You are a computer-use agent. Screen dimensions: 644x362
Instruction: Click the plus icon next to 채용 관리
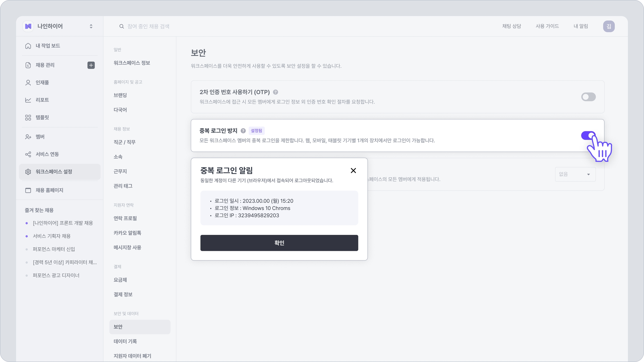point(91,65)
